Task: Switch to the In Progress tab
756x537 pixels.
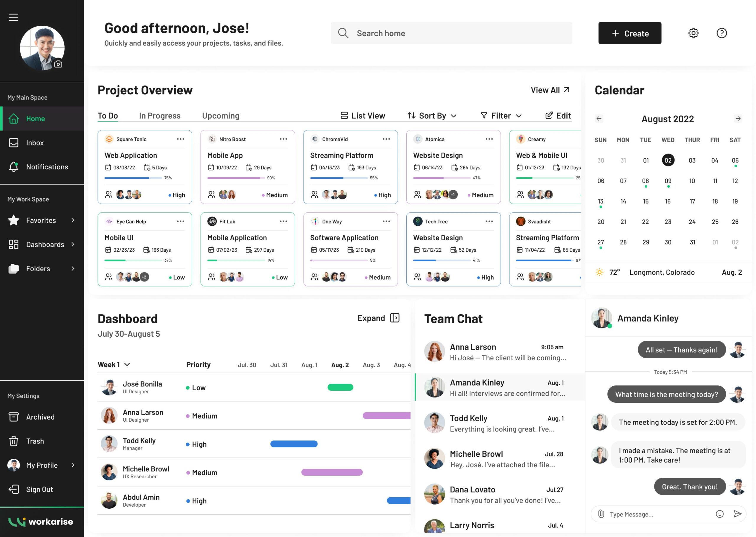Action: pos(159,116)
